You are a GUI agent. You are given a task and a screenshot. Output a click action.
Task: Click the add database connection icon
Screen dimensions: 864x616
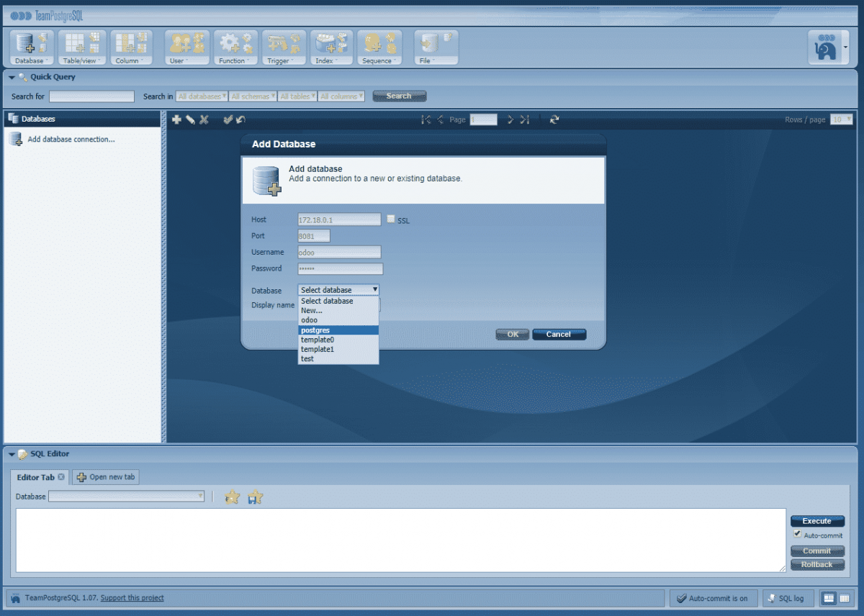pyautogui.click(x=16, y=140)
